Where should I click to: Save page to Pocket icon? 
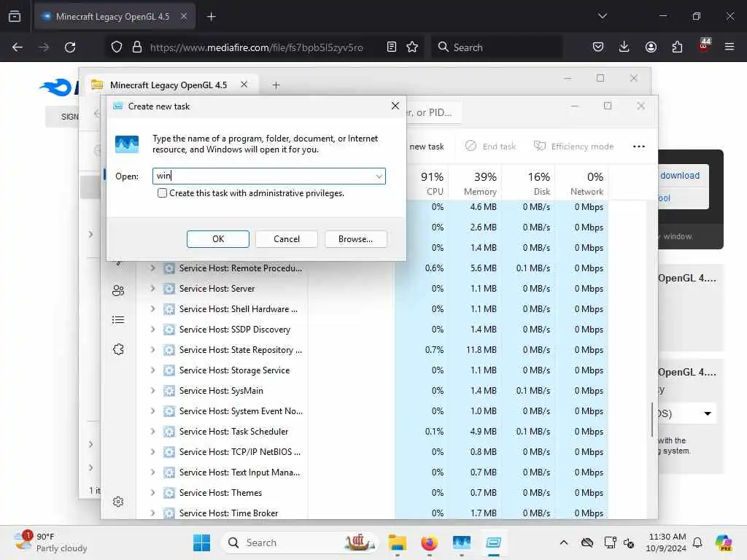[598, 47]
